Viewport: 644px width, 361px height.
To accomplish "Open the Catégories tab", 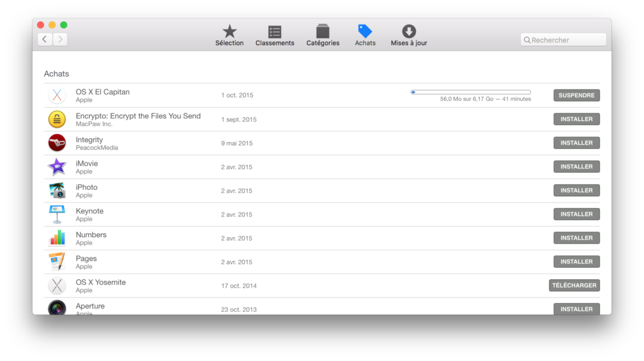I will (323, 35).
